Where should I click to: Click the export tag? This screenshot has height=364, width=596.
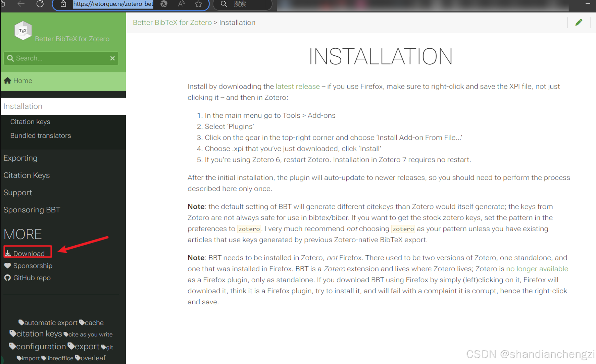tap(84, 347)
